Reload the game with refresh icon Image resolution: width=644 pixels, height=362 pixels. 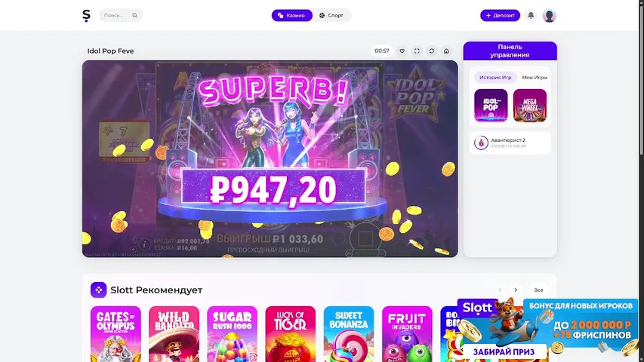pos(432,51)
